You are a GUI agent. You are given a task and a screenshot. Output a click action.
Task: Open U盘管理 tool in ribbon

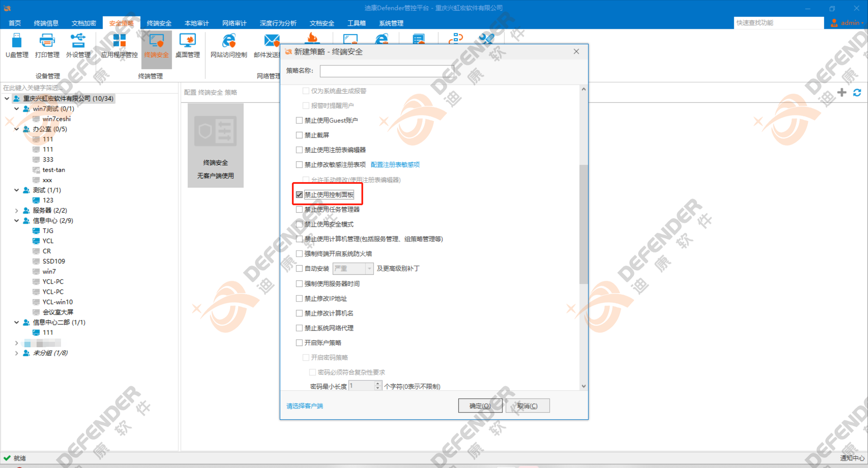(17, 45)
